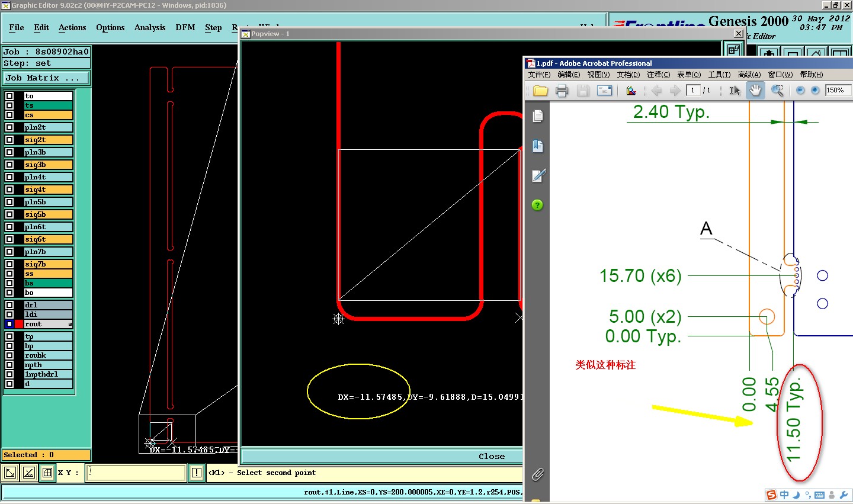Open Signatures panel icon in Acrobat sidebar
This screenshot has height=504, width=853.
click(538, 175)
